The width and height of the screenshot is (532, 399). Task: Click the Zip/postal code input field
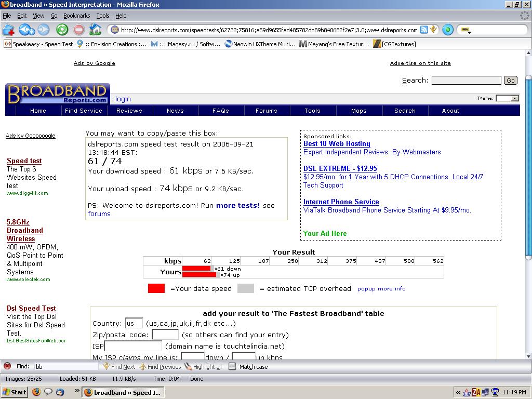pyautogui.click(x=165, y=335)
